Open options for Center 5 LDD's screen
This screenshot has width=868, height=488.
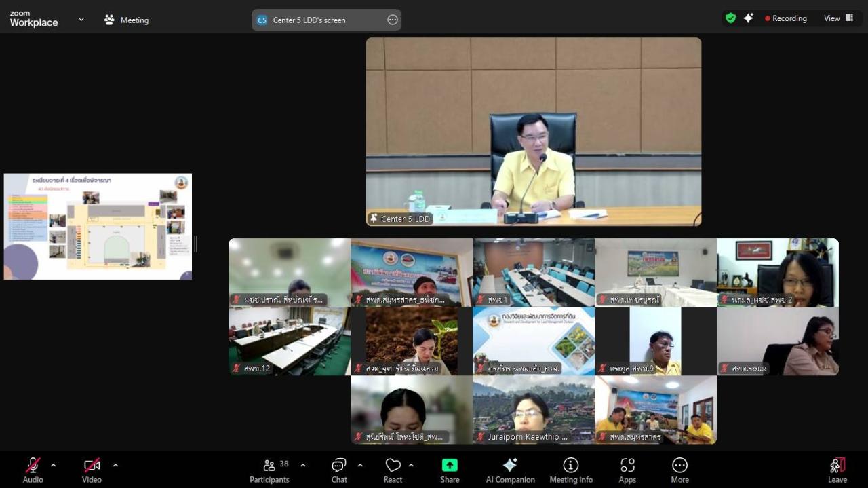tap(393, 20)
